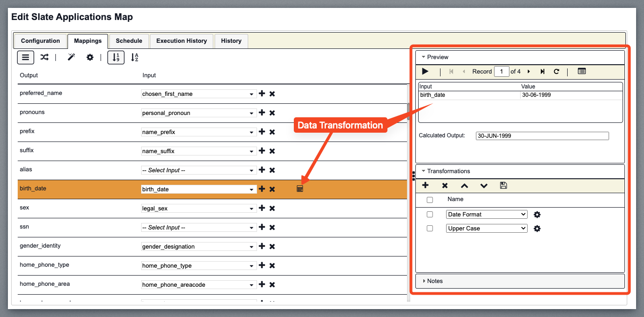Screen dimensions: 644x317
Task: Add a new transformation with plus icon
Action: pos(425,185)
